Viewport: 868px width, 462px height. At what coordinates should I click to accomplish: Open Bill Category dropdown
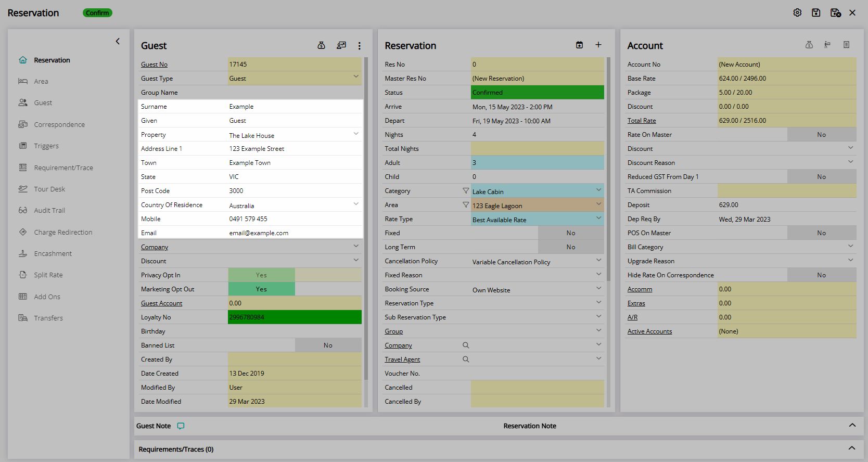pos(850,246)
